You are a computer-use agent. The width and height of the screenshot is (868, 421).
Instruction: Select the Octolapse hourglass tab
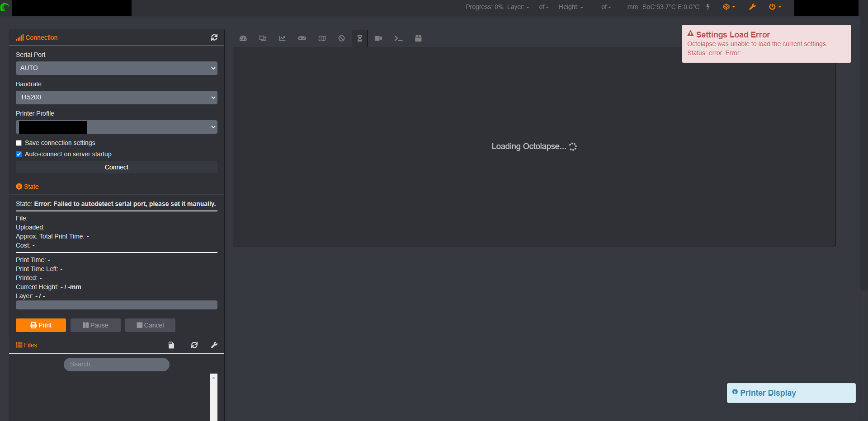tap(360, 38)
